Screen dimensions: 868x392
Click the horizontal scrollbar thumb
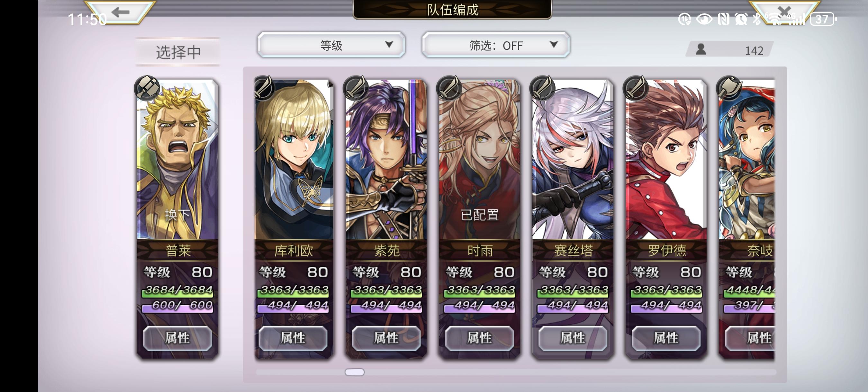(355, 372)
